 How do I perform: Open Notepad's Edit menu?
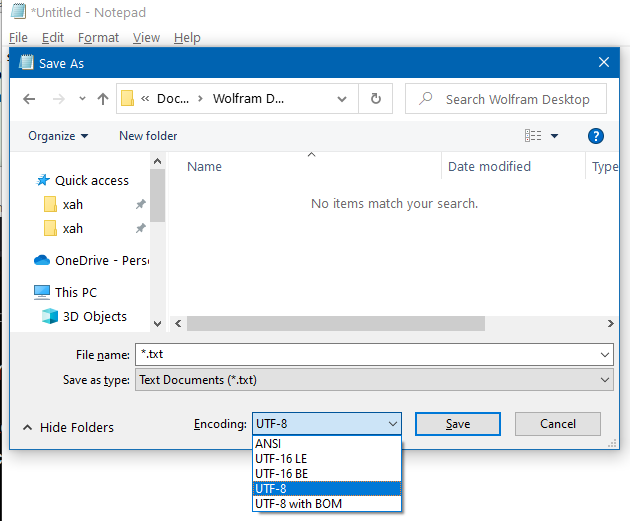point(53,38)
